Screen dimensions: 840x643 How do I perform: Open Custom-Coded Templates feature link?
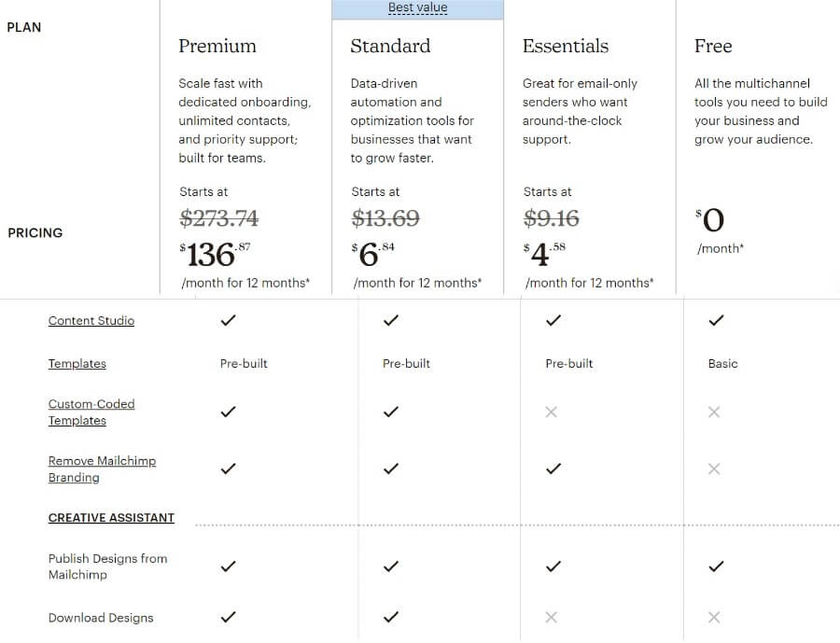point(91,412)
